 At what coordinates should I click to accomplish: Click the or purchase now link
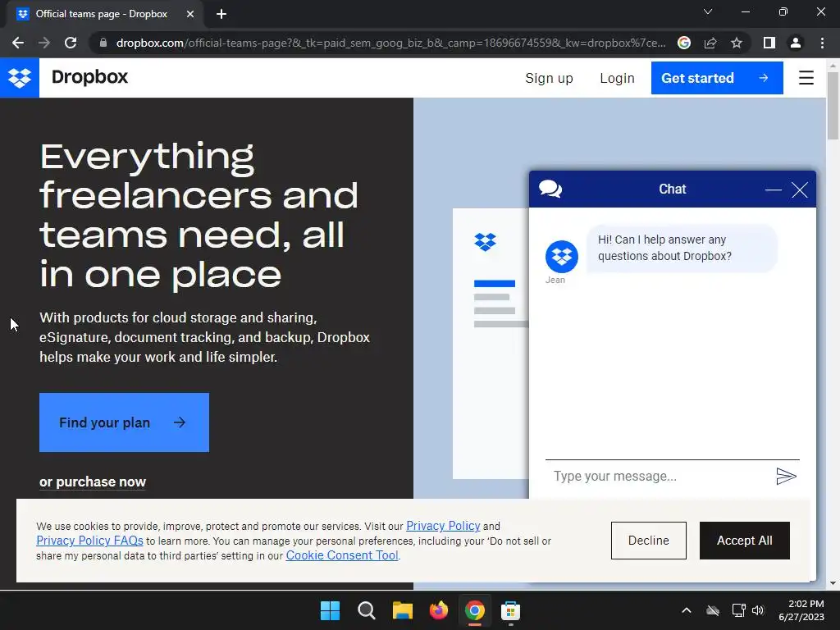pos(93,482)
